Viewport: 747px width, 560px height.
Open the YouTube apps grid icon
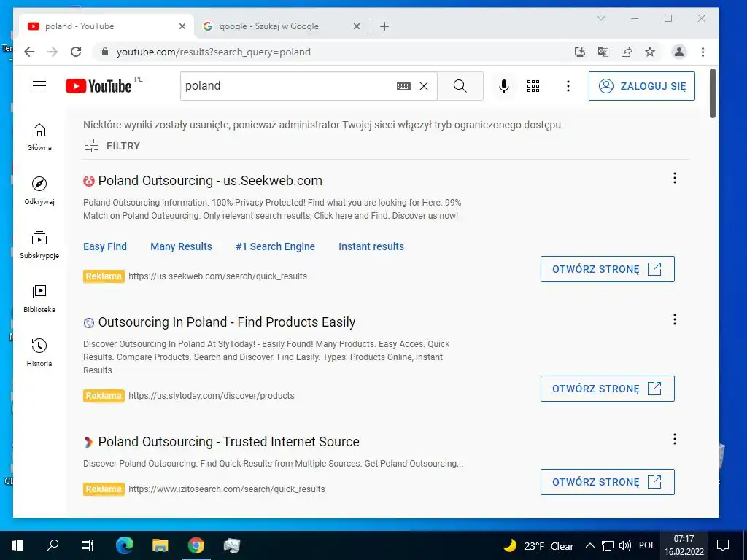533,86
